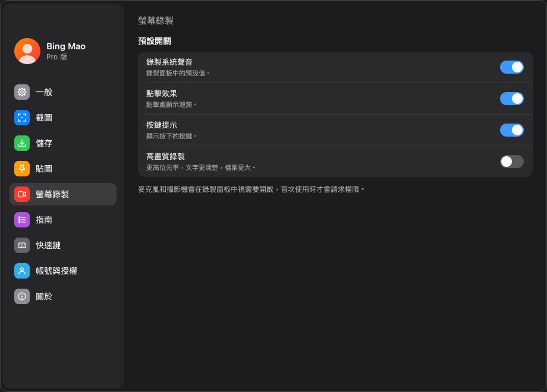
Task: Open the 指南 sidebar item
Action: pyautogui.click(x=63, y=220)
